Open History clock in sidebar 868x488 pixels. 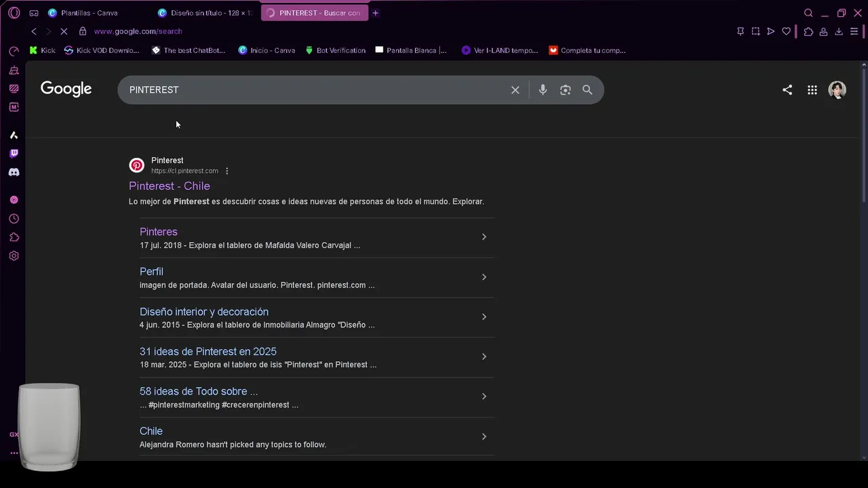pyautogui.click(x=14, y=219)
